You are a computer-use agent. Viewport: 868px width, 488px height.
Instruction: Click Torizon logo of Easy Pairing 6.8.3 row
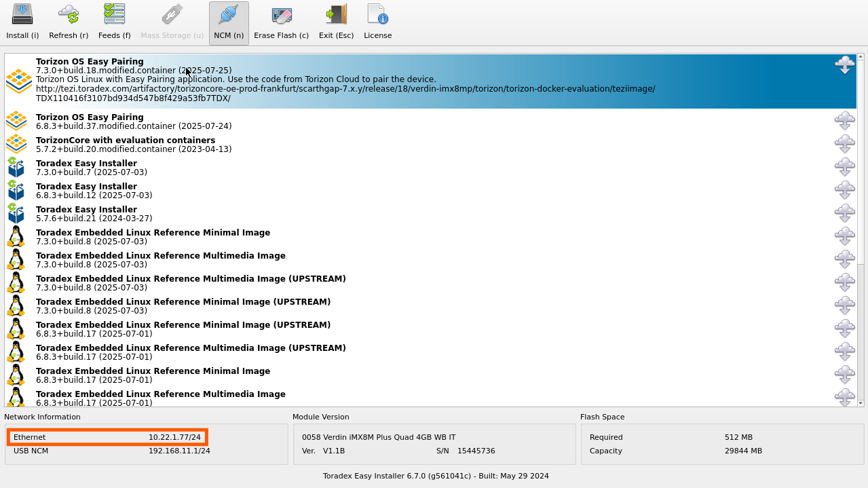(16, 121)
